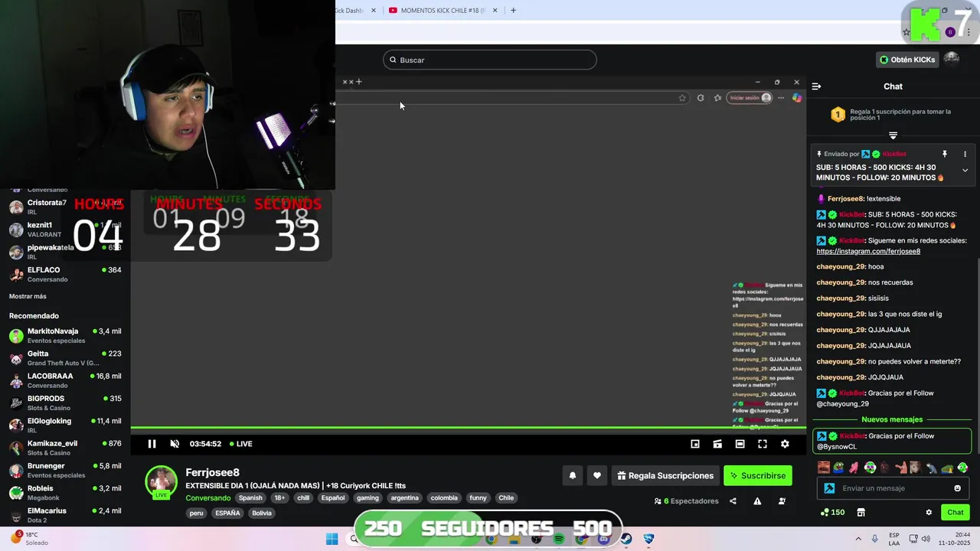Open weather widget showing 18°C
Image resolution: width=980 pixels, height=551 pixels.
click(x=29, y=538)
